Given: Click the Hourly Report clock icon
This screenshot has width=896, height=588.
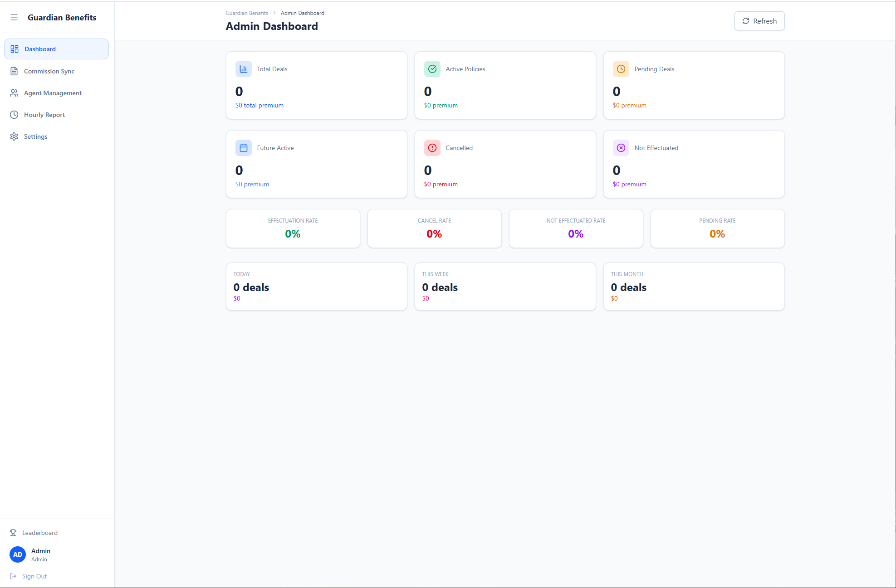Looking at the screenshot, I should pyautogui.click(x=14, y=114).
